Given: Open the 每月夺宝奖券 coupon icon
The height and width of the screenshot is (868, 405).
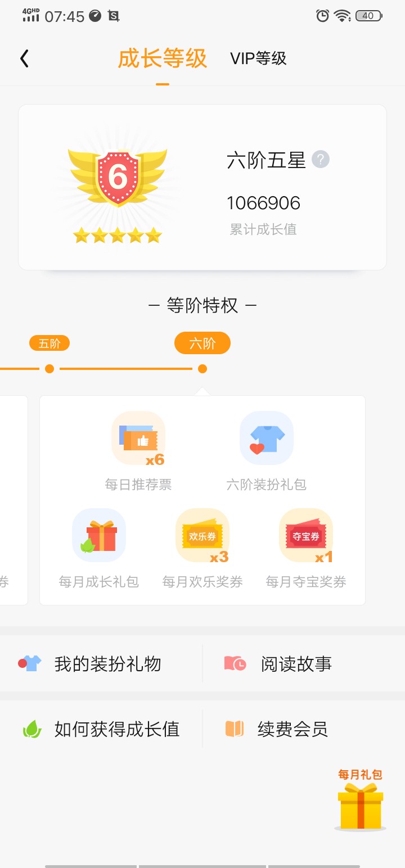Looking at the screenshot, I should click(x=306, y=535).
